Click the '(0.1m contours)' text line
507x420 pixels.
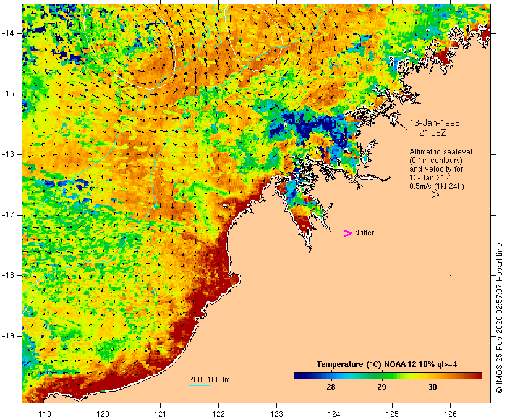click(x=436, y=161)
